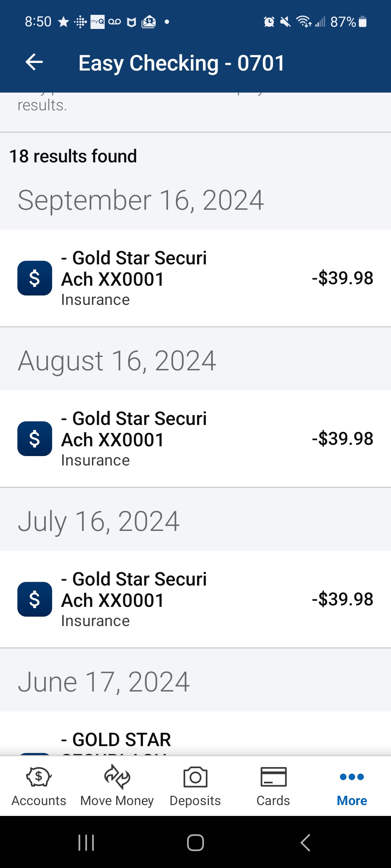This screenshot has width=391, height=868.
Task: Tap the -$39.98 amount on August 16
Action: coord(342,439)
